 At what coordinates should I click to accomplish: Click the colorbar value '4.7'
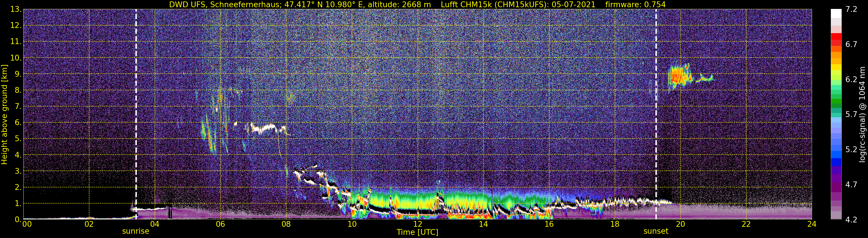click(x=851, y=185)
